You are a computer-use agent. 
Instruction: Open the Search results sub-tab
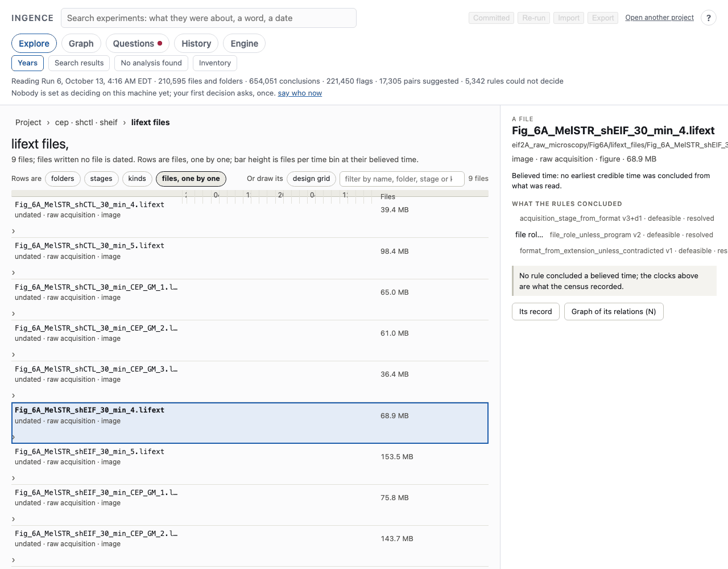(79, 63)
